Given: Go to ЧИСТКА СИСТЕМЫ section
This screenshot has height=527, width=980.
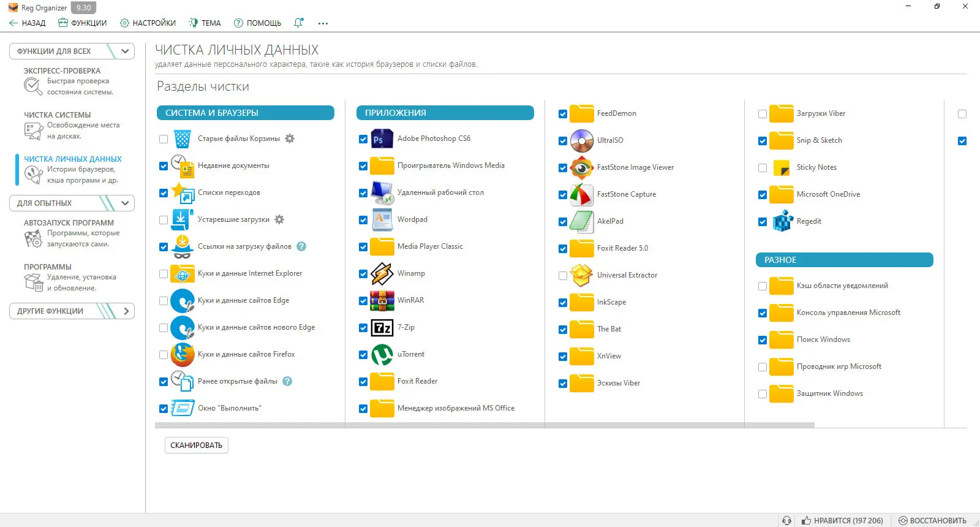Looking at the screenshot, I should tap(72, 126).
